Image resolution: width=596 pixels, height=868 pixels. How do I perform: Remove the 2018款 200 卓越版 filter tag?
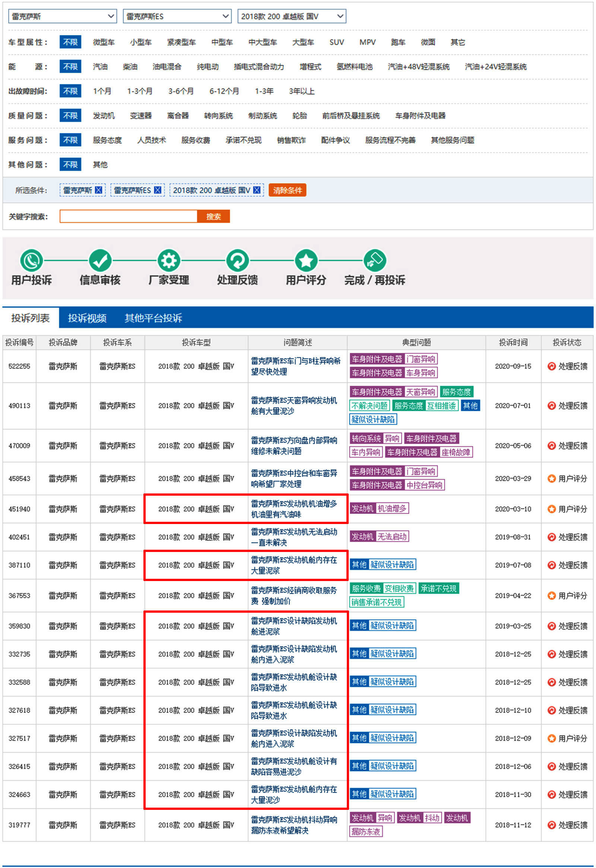point(257,190)
